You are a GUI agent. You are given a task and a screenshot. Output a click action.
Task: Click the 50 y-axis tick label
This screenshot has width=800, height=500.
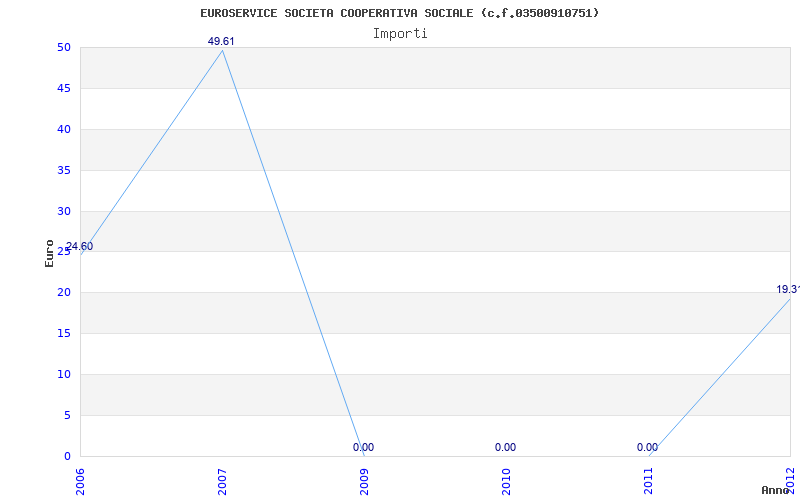(x=64, y=47)
